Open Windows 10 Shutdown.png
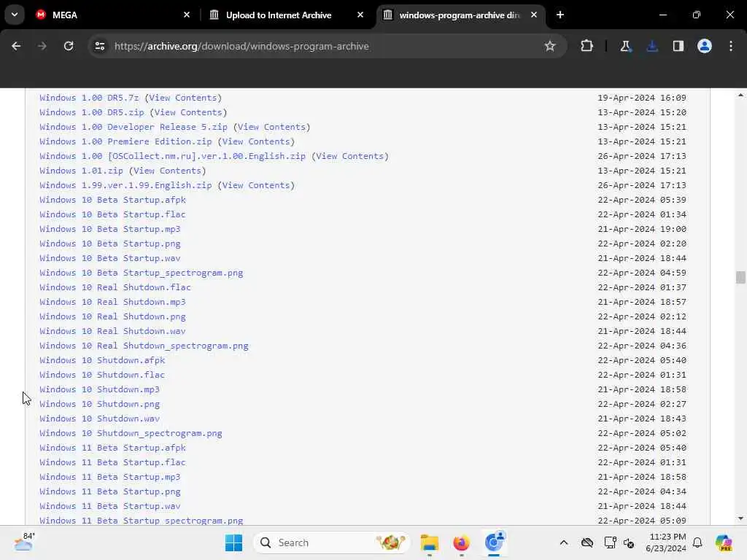This screenshot has height=560, width=747. coord(99,404)
